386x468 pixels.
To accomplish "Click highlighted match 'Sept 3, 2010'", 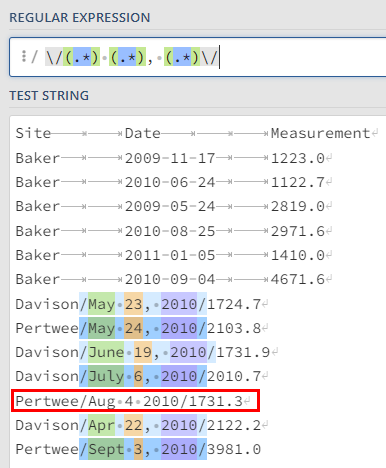I will pos(143,449).
